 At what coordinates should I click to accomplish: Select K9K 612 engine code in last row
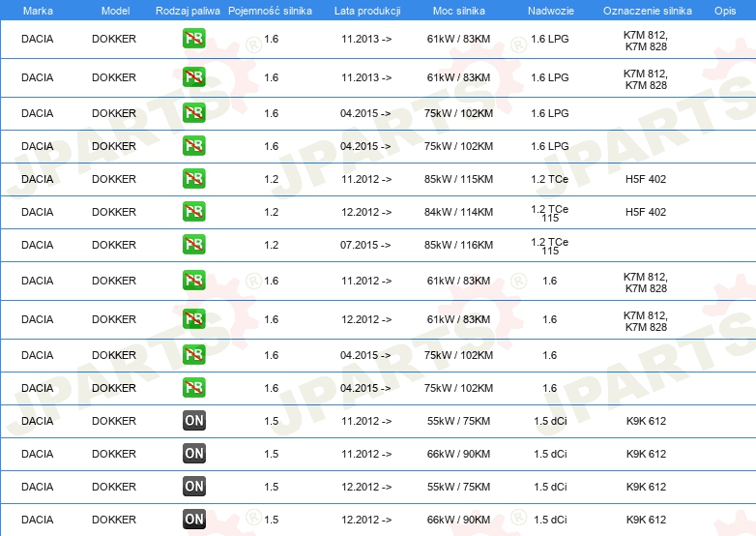[x=646, y=520]
